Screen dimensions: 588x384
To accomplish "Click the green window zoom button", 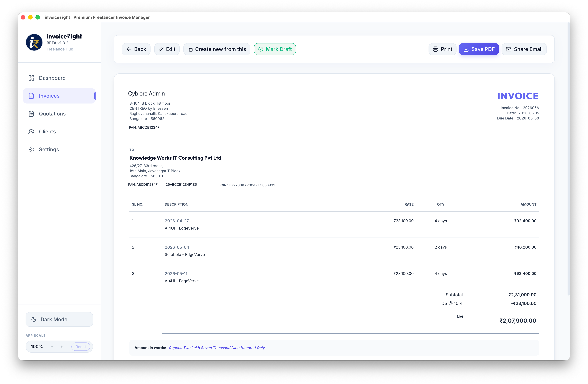I will [38, 17].
